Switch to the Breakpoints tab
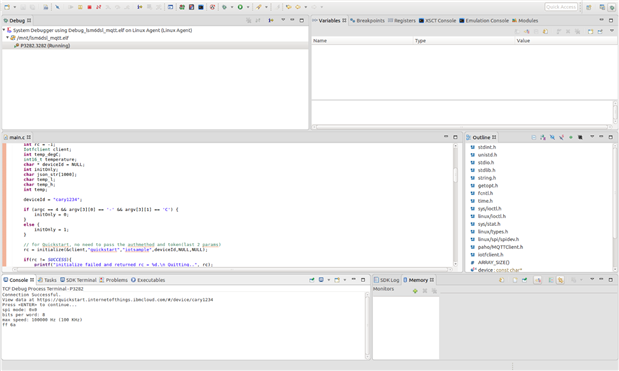Viewport: 619px width, 371px height. coord(367,21)
